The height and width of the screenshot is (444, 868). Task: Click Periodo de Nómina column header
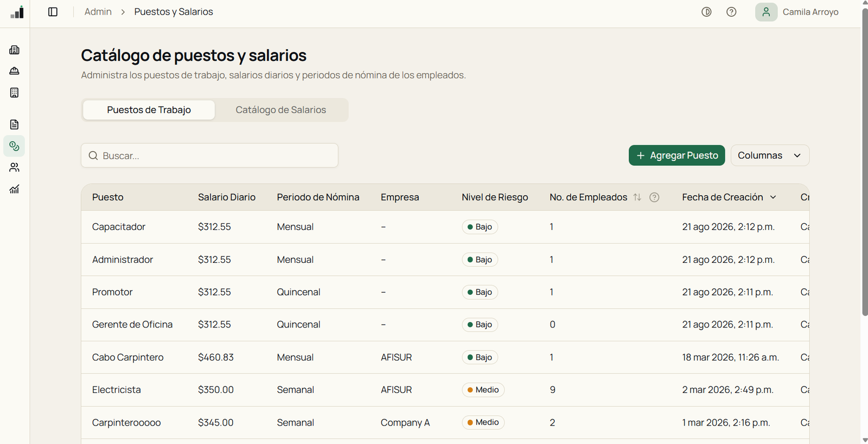click(318, 197)
